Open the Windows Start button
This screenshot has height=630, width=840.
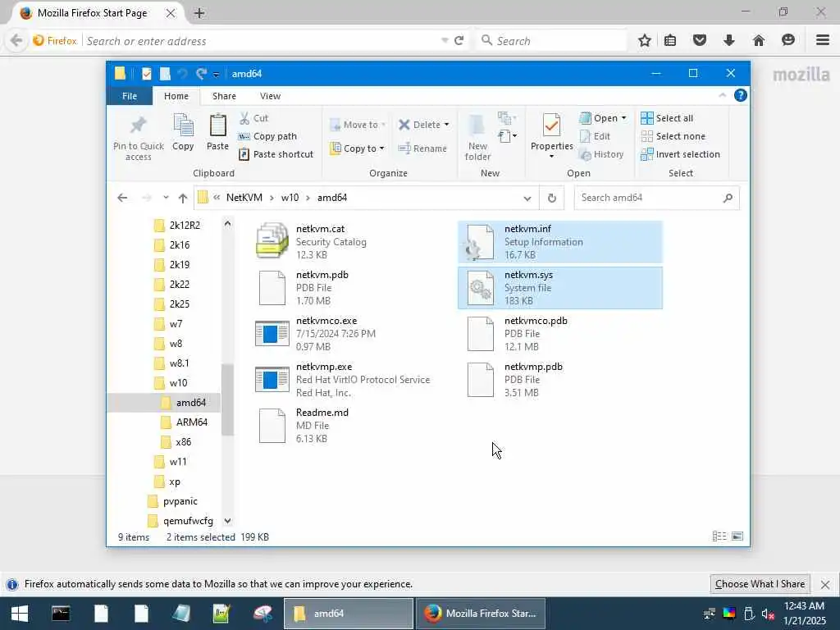20,614
